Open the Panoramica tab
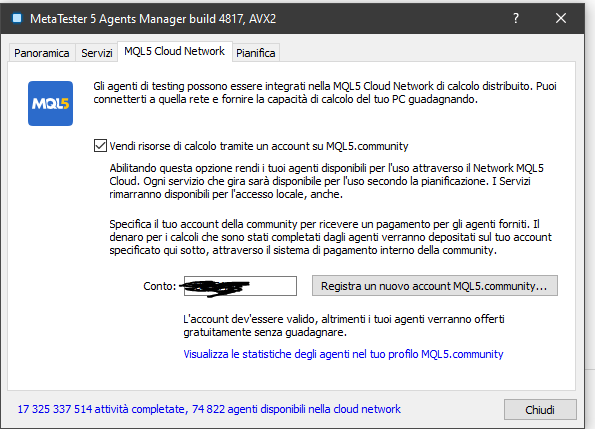The width and height of the screenshot is (595, 429). 41,53
